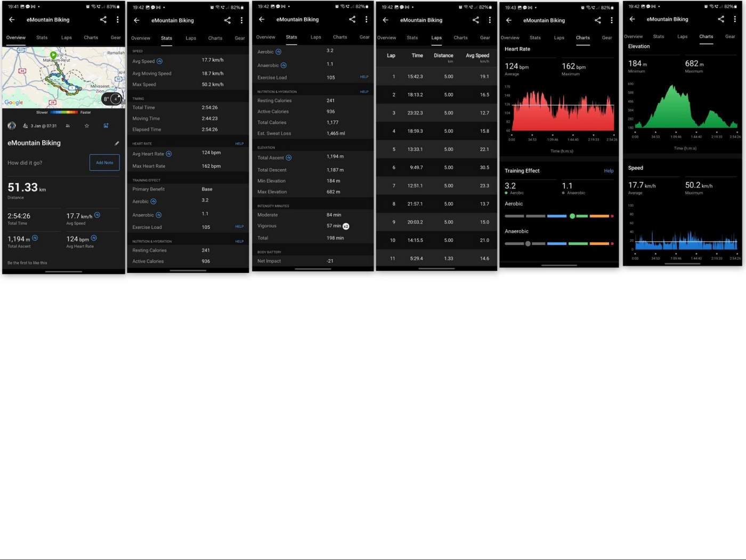Click insights icon beside 1,194 m Total Ascent

click(35, 238)
